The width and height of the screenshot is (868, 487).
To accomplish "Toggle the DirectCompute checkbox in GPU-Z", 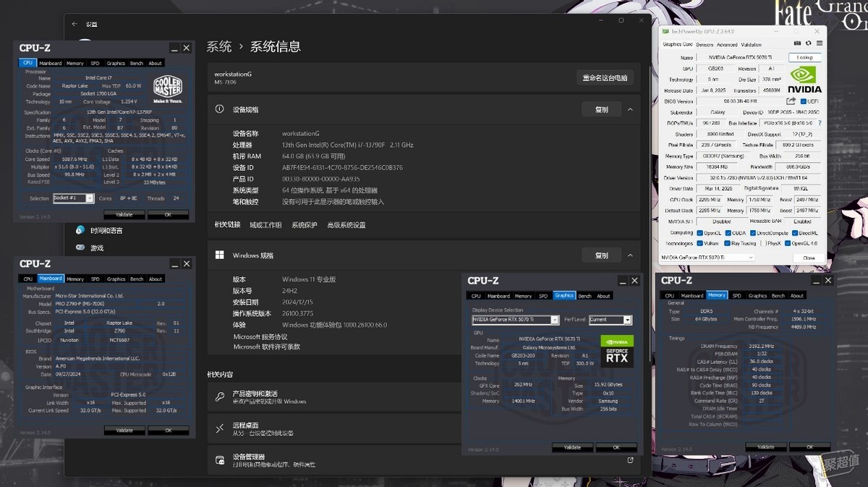I will point(752,233).
